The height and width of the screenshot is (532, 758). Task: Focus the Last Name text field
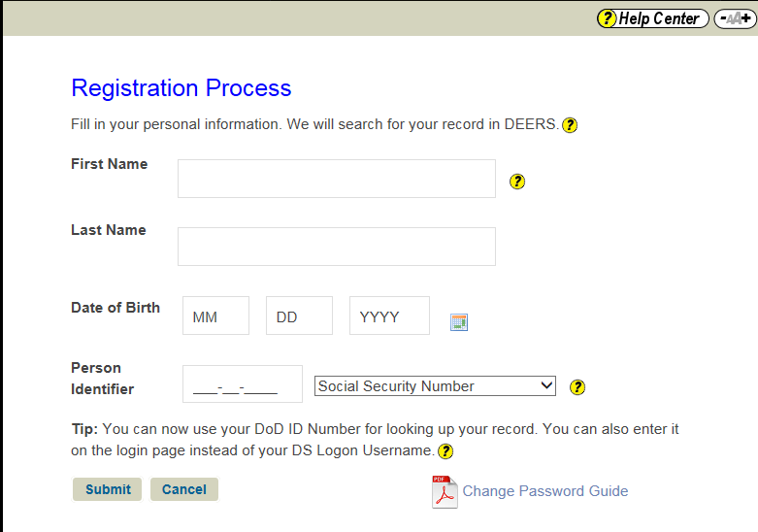pyautogui.click(x=336, y=247)
